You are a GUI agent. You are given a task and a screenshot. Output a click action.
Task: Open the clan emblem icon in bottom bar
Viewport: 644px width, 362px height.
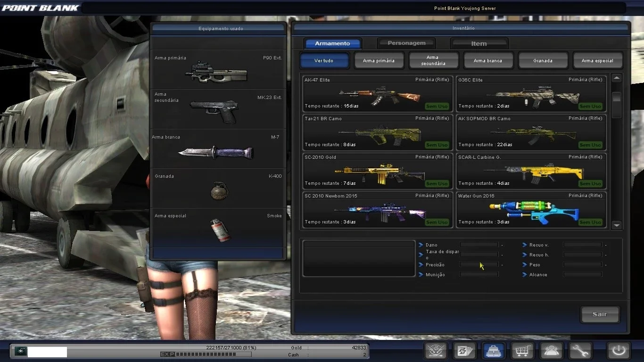click(x=436, y=351)
